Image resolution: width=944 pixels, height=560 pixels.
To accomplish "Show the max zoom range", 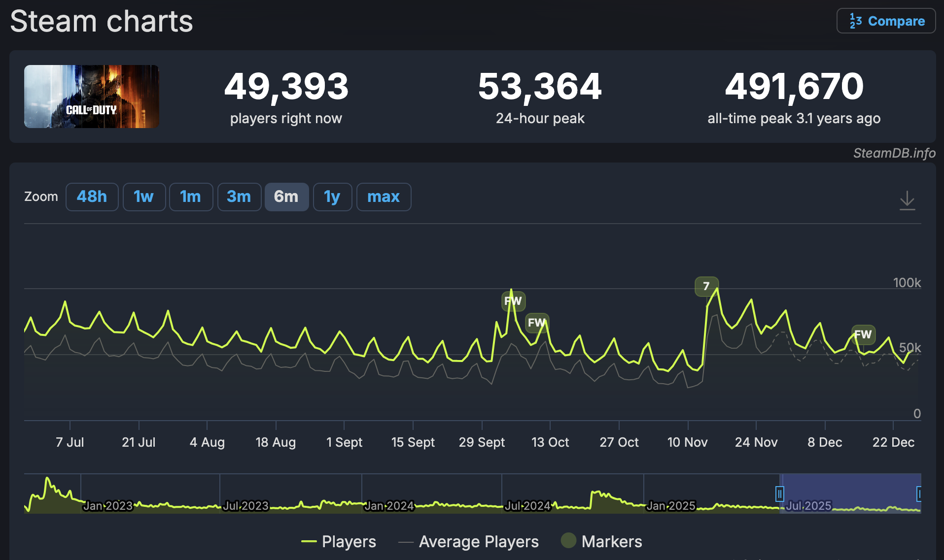I will coord(384,197).
